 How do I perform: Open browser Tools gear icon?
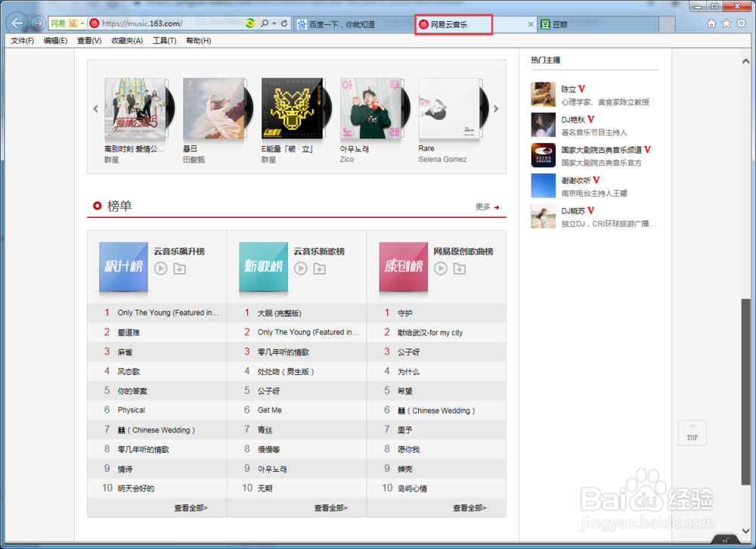pyautogui.click(x=741, y=23)
